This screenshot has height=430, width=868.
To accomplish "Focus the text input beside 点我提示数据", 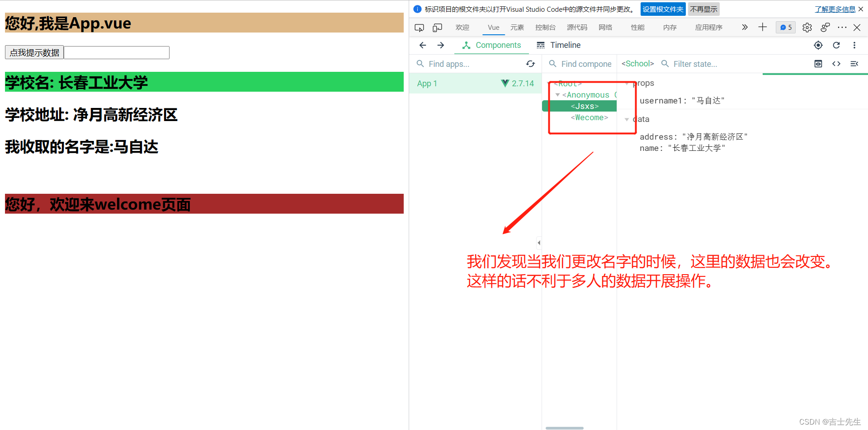I will coord(117,52).
